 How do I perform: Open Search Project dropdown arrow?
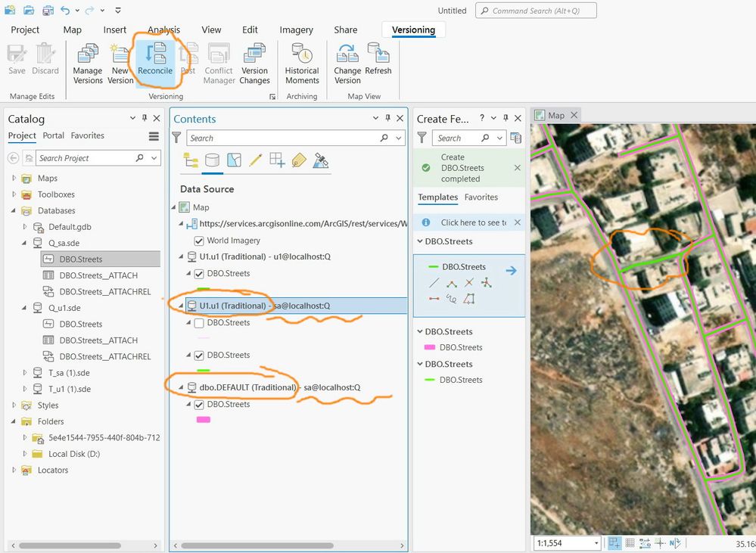154,158
